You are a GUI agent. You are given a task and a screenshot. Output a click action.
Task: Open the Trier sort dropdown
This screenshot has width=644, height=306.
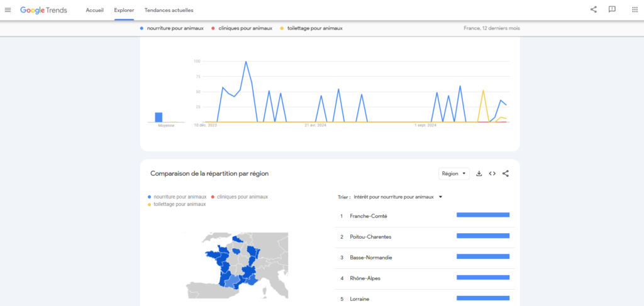pos(397,197)
